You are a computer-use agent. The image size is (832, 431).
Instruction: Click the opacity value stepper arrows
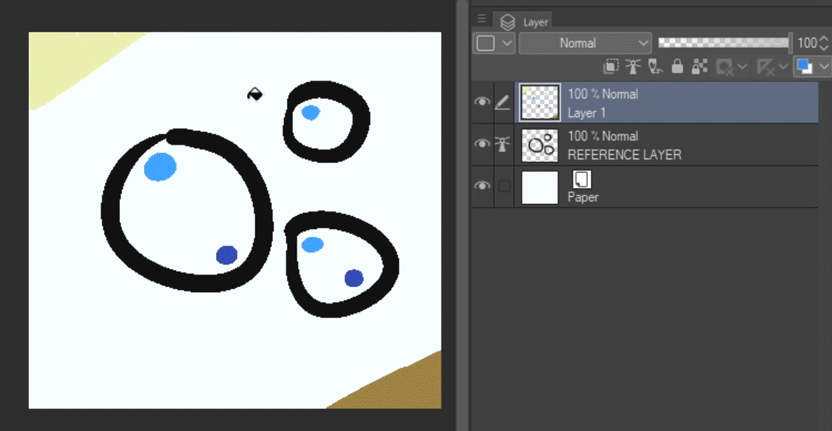824,43
